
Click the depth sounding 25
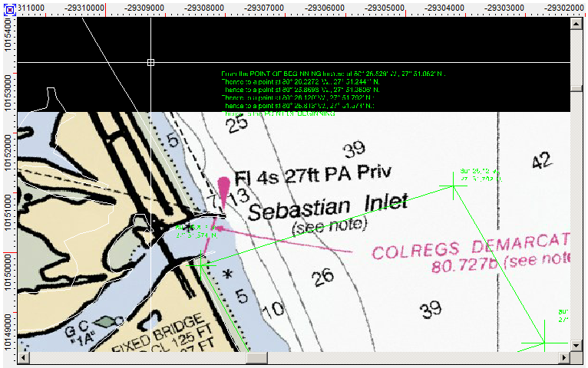pos(238,123)
